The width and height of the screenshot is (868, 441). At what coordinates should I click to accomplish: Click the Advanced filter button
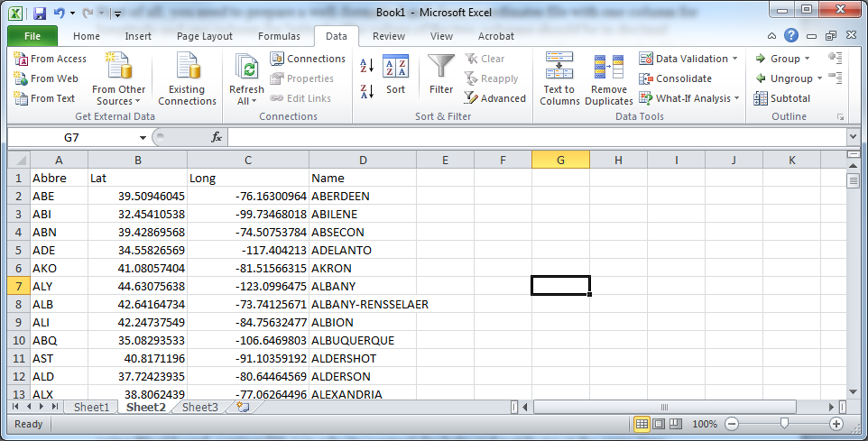pos(495,98)
